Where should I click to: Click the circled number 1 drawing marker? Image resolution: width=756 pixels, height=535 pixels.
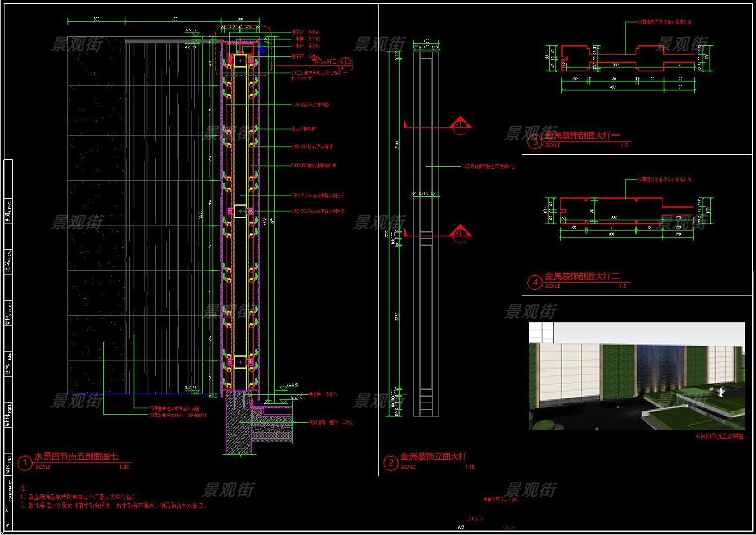click(x=25, y=462)
